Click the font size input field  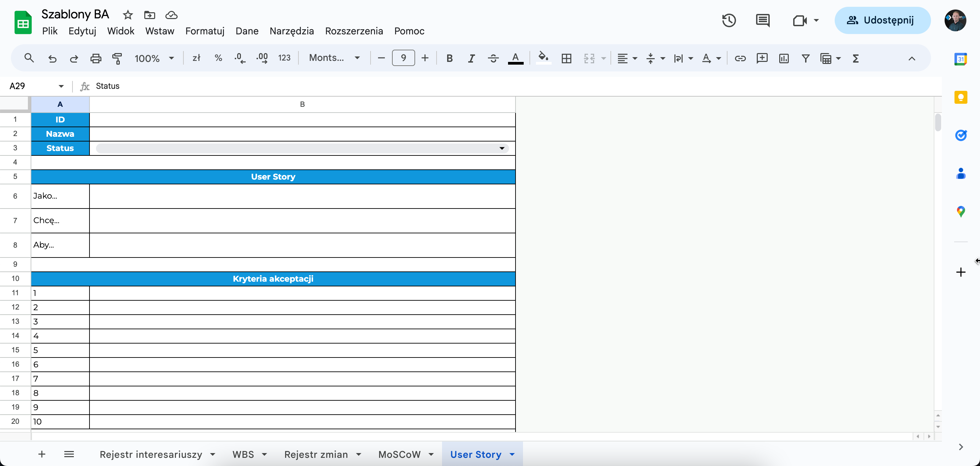coord(403,58)
